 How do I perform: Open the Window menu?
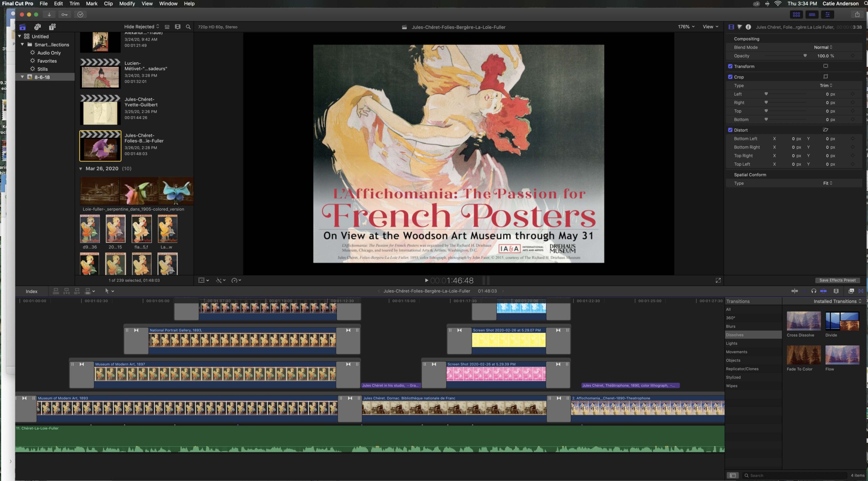(x=168, y=3)
